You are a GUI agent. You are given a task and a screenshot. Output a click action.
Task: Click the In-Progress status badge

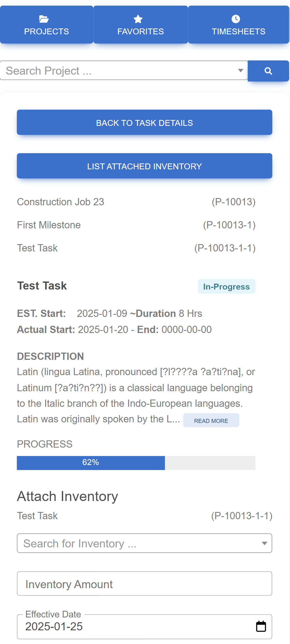click(226, 287)
